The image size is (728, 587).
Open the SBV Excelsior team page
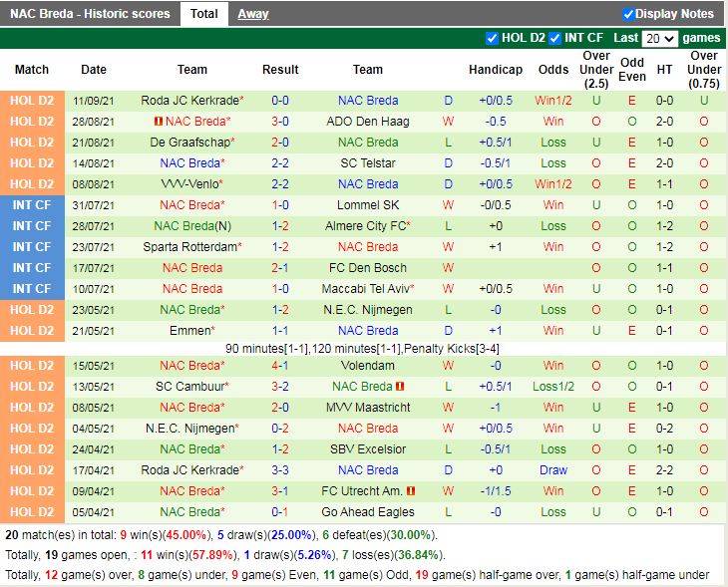367,449
